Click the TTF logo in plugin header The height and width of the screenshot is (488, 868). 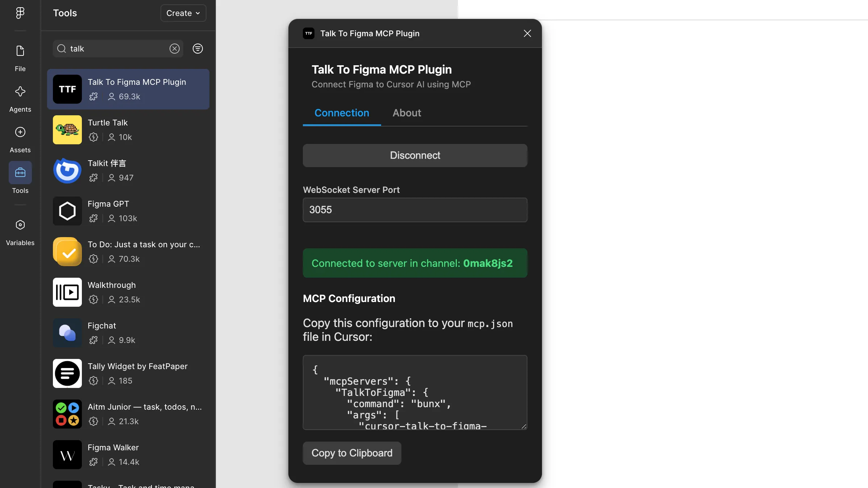(309, 33)
